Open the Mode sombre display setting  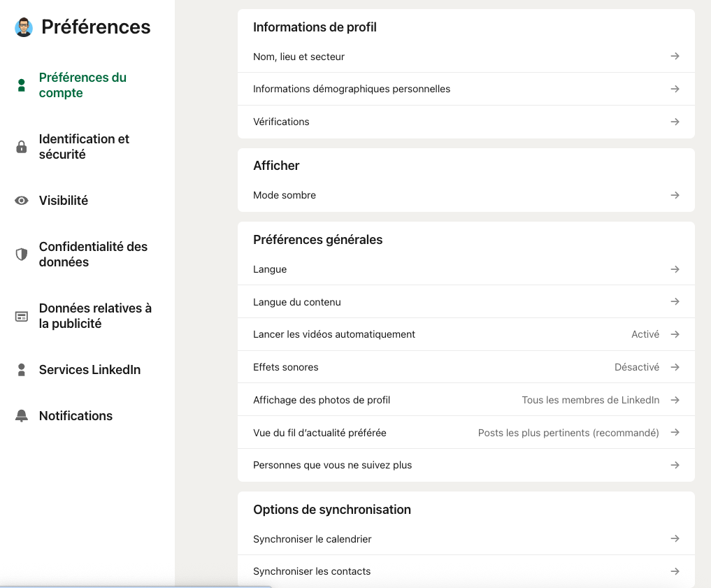point(285,195)
